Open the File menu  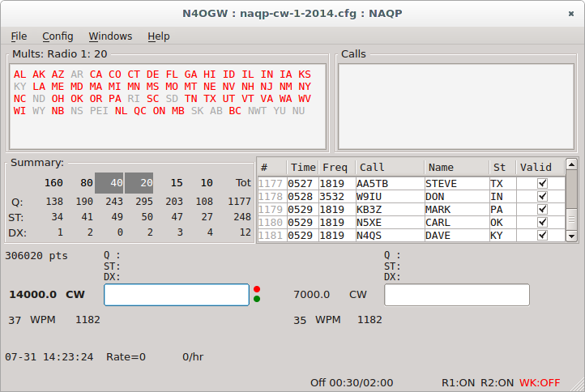pyautogui.click(x=19, y=36)
